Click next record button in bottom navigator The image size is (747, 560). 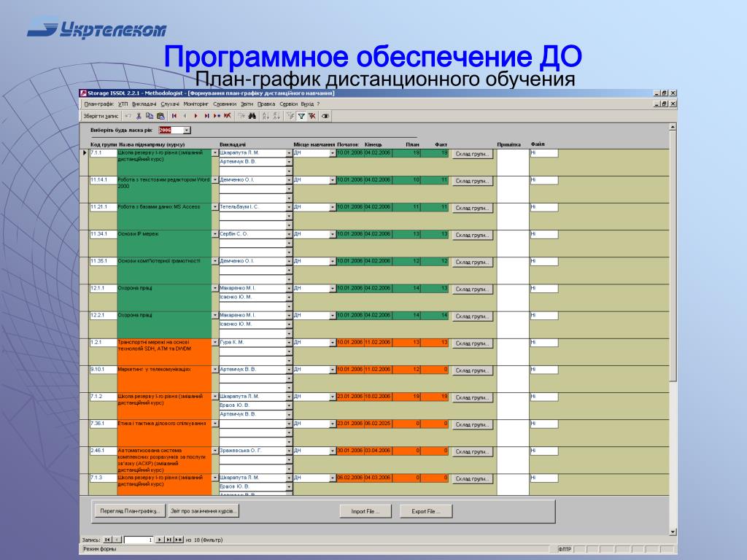coord(160,540)
